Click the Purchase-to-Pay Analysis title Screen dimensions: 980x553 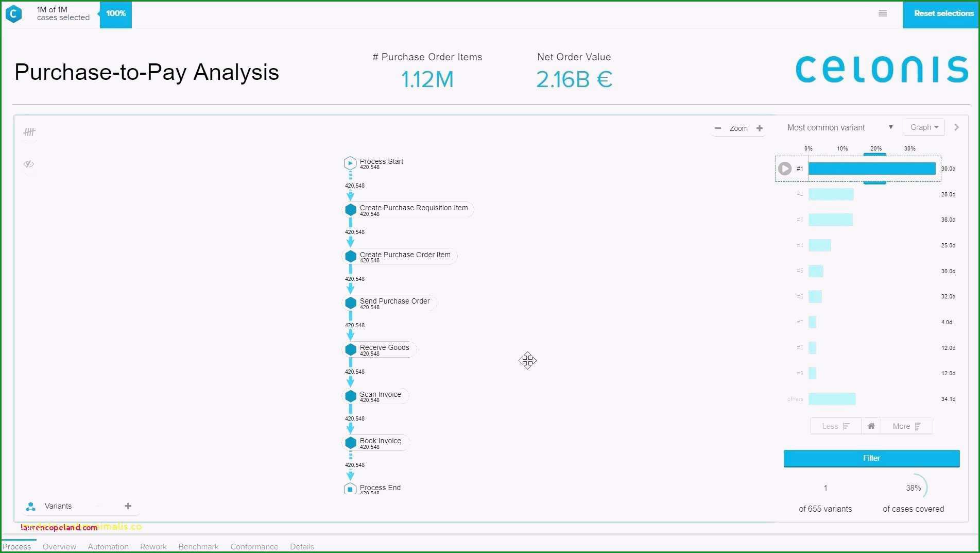click(x=147, y=72)
